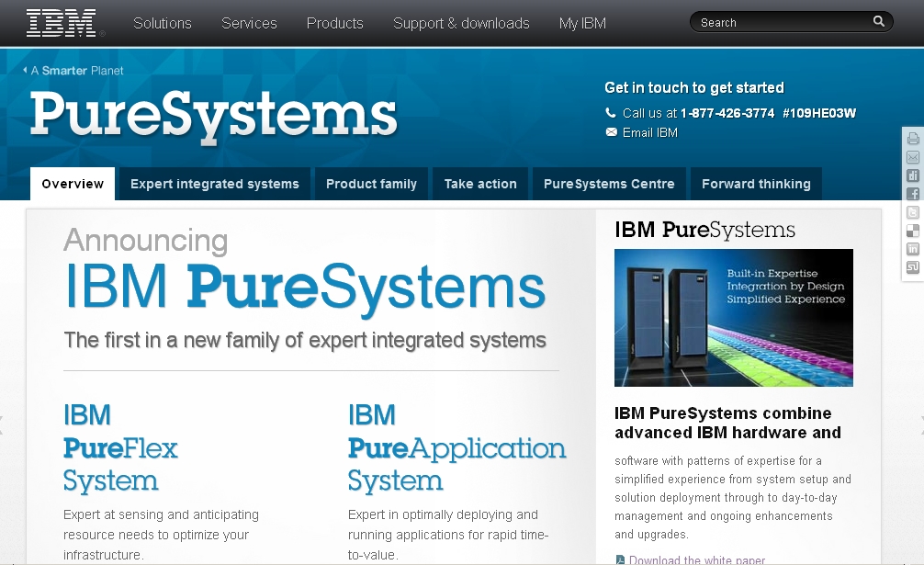The image size is (924, 565).
Task: Open the Take action tab
Action: (480, 184)
